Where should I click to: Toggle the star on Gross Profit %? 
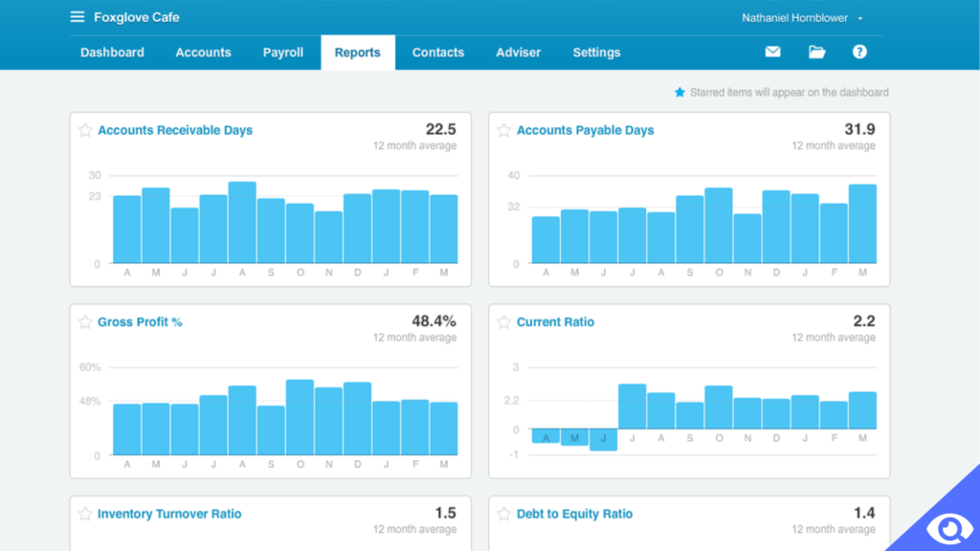84,322
